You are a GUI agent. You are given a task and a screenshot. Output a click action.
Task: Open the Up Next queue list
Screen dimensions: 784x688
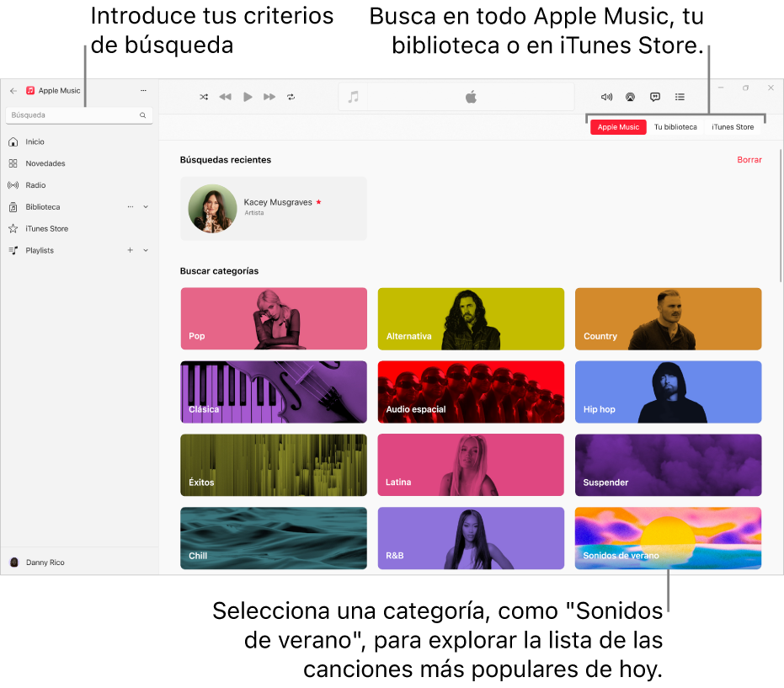coord(680,97)
